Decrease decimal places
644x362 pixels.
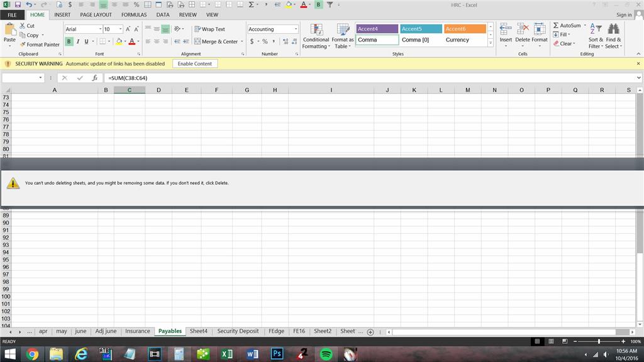pyautogui.click(x=294, y=41)
